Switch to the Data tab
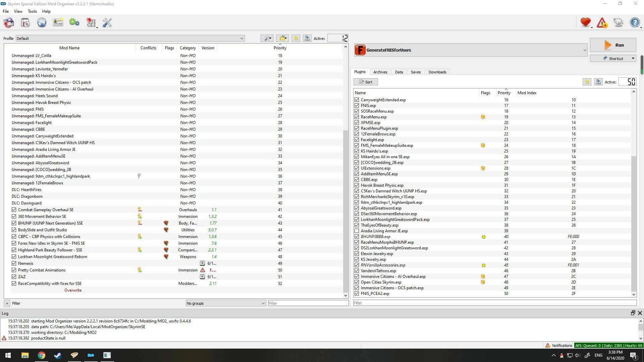This screenshot has width=644, height=362. [x=399, y=72]
